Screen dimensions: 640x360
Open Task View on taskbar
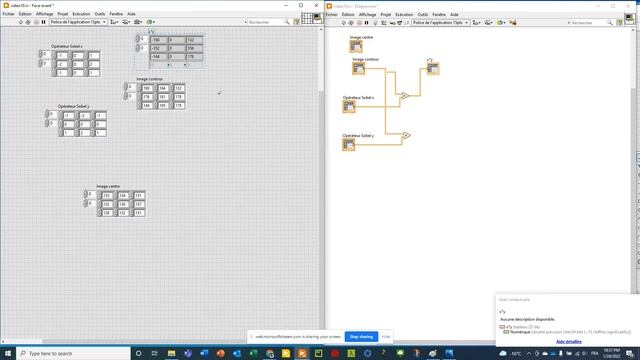click(x=155, y=353)
